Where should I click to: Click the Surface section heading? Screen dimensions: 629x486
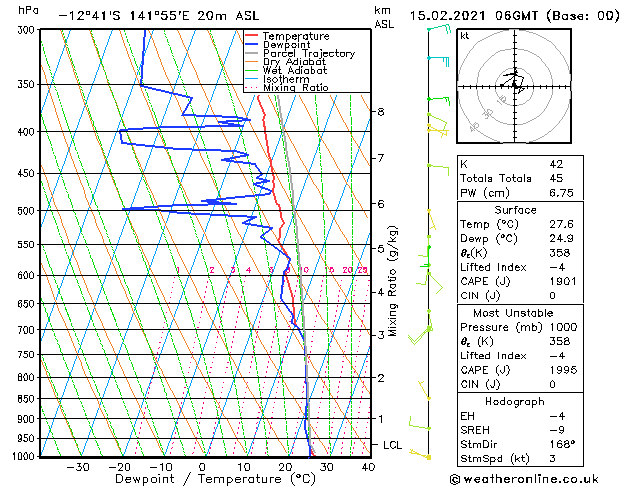tap(515, 210)
